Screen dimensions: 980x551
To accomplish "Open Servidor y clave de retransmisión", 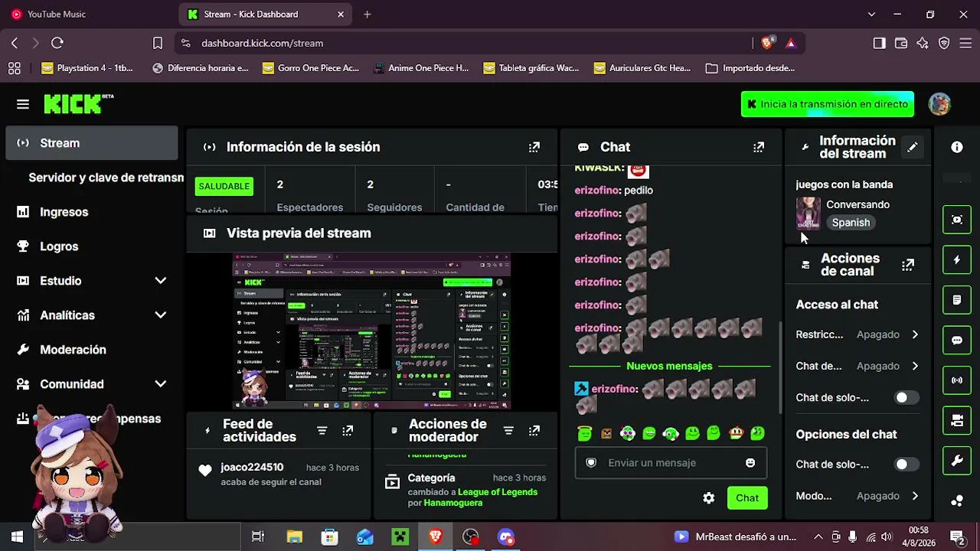I will click(106, 178).
